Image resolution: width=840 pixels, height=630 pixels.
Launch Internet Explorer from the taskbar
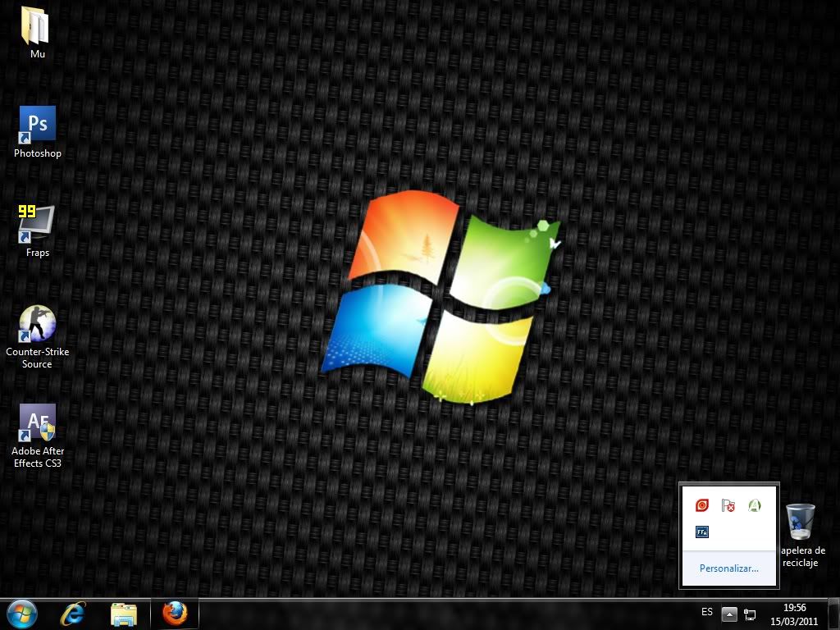click(x=73, y=614)
